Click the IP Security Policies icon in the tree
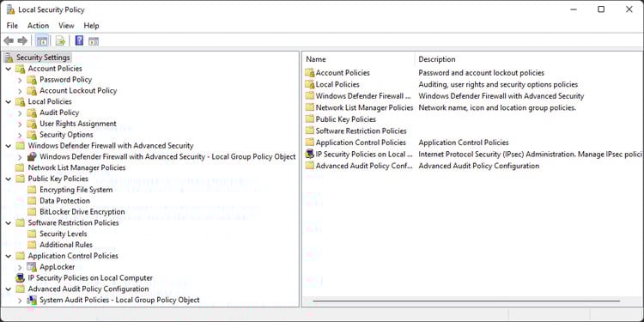 [20, 278]
